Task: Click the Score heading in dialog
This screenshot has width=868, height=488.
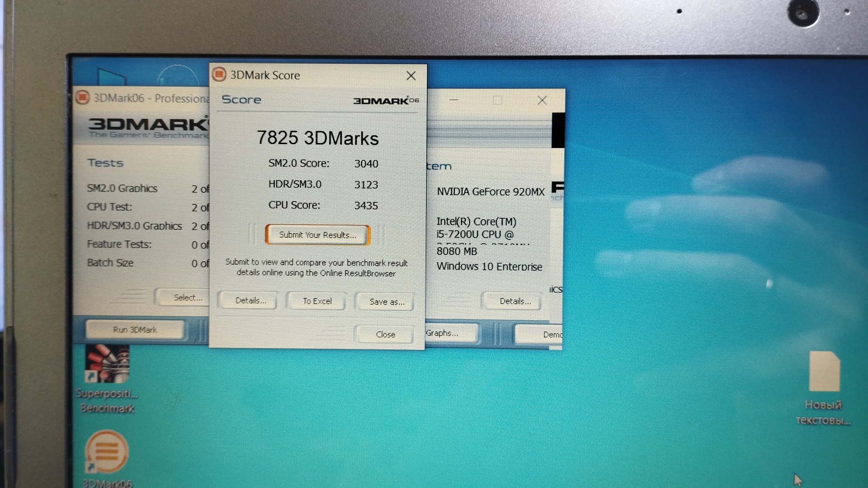Action: [x=241, y=99]
